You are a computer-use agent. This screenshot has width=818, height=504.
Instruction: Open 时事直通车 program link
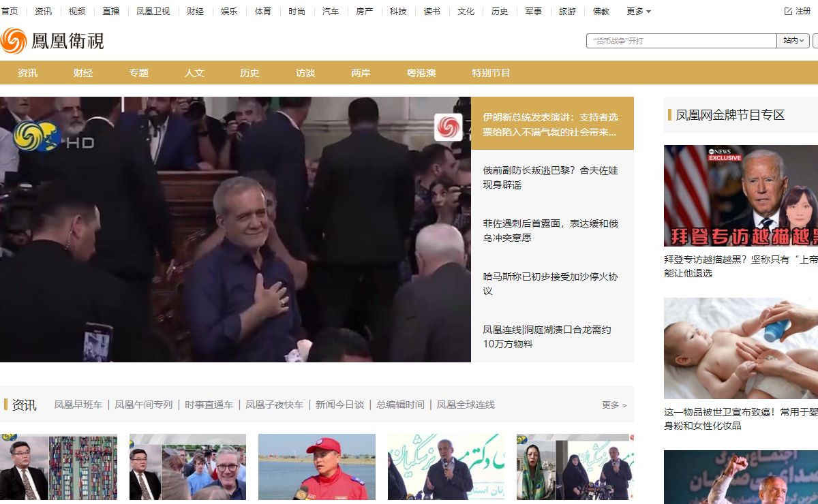point(209,405)
